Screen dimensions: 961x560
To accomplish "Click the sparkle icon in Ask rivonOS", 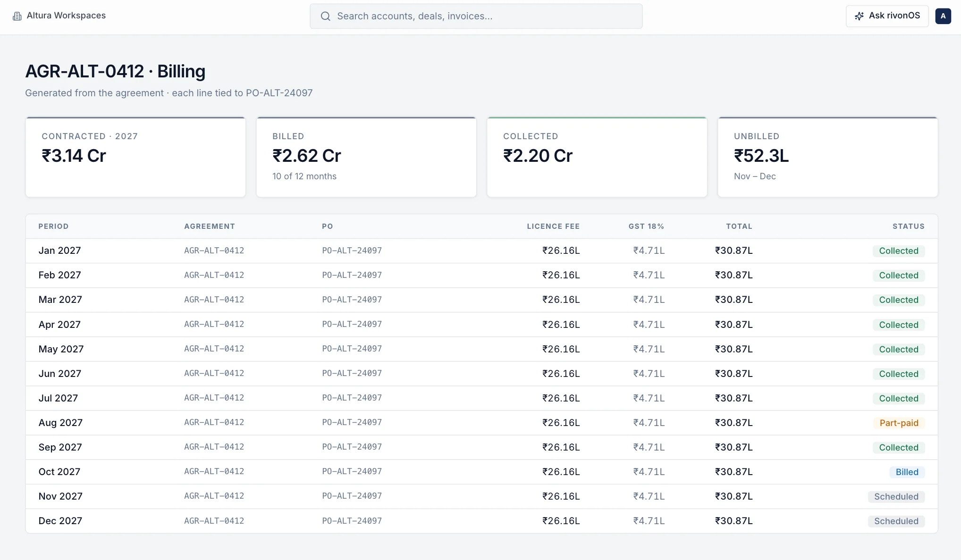I will coord(859,16).
